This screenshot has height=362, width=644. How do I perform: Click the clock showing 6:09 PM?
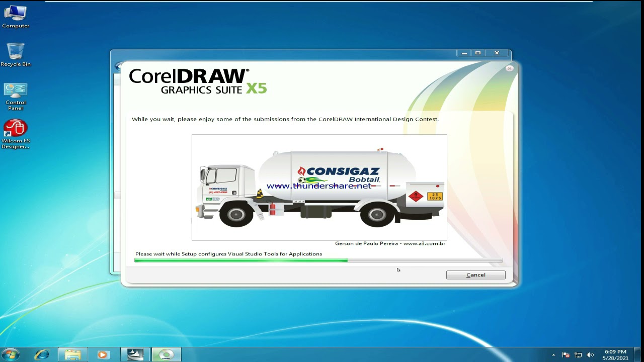click(x=615, y=354)
